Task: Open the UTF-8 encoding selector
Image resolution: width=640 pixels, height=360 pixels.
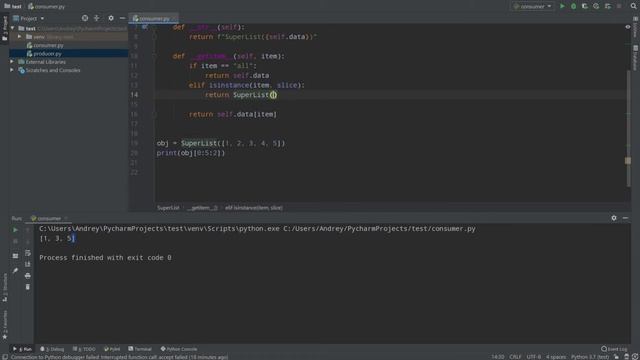Action: pos(533,357)
